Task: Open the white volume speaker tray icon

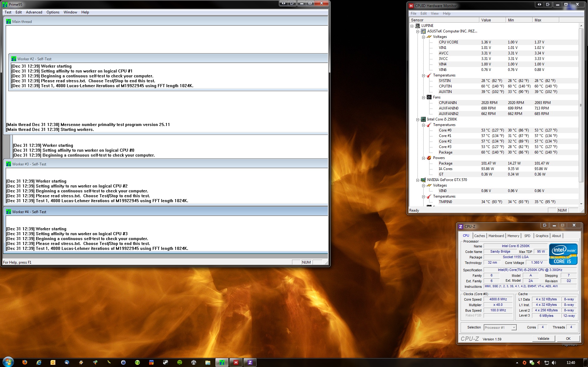Action: click(x=554, y=363)
